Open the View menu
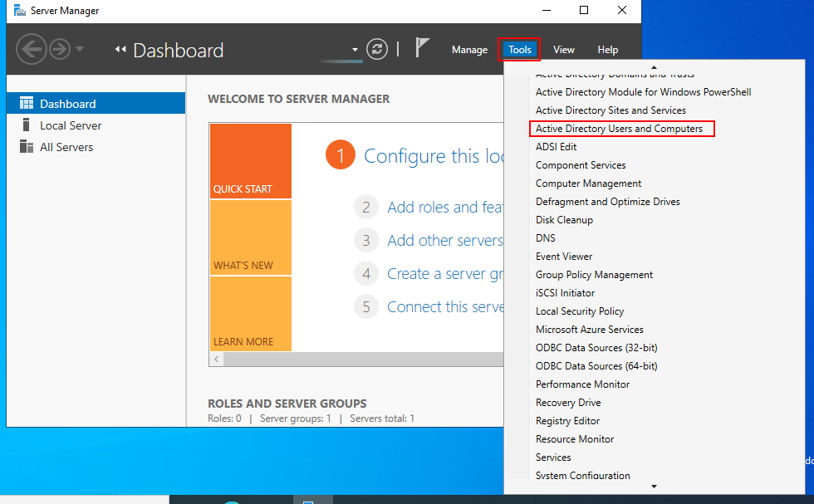Screen dimensions: 814x504 pos(563,50)
